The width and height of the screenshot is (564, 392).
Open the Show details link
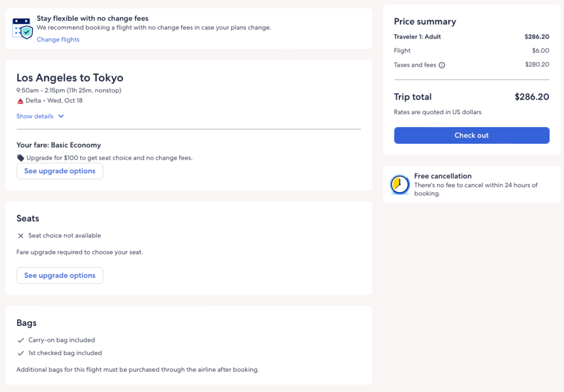coord(35,116)
